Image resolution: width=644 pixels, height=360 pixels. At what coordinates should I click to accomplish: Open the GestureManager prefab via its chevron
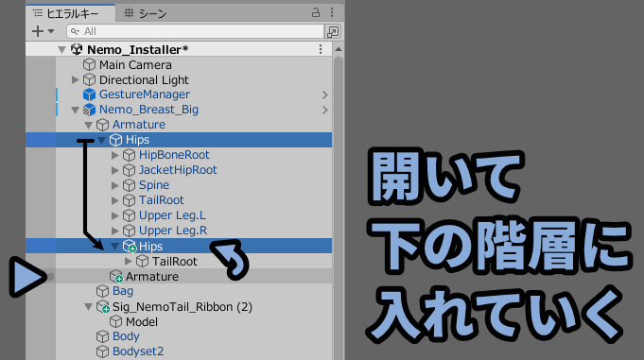pyautogui.click(x=325, y=94)
